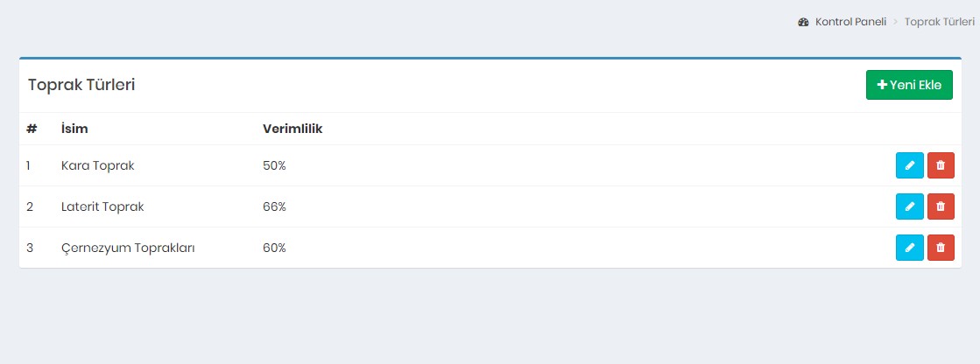Screen dimensions: 980x364
Task: Click the 66% efficiency value
Action: [x=274, y=206]
